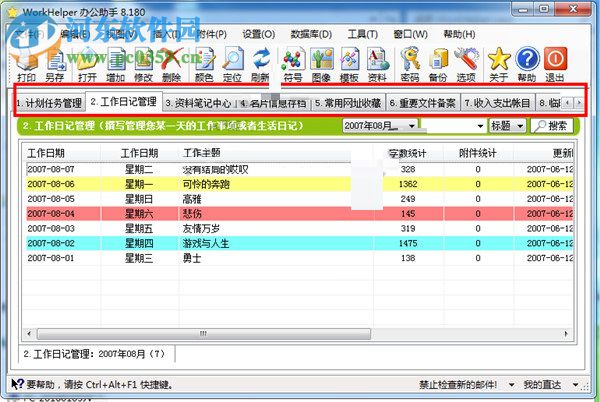This screenshot has height=402, width=600.
Task: Select the cyan row 游戏与人生
Action: pos(300,243)
